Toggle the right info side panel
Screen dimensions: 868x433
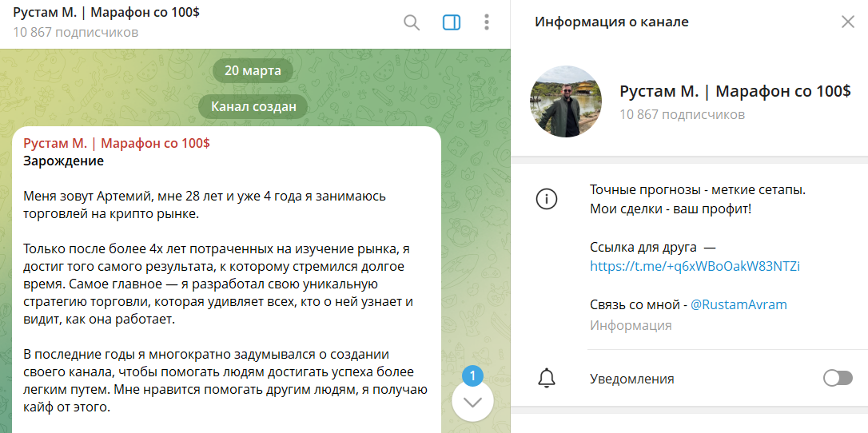452,23
